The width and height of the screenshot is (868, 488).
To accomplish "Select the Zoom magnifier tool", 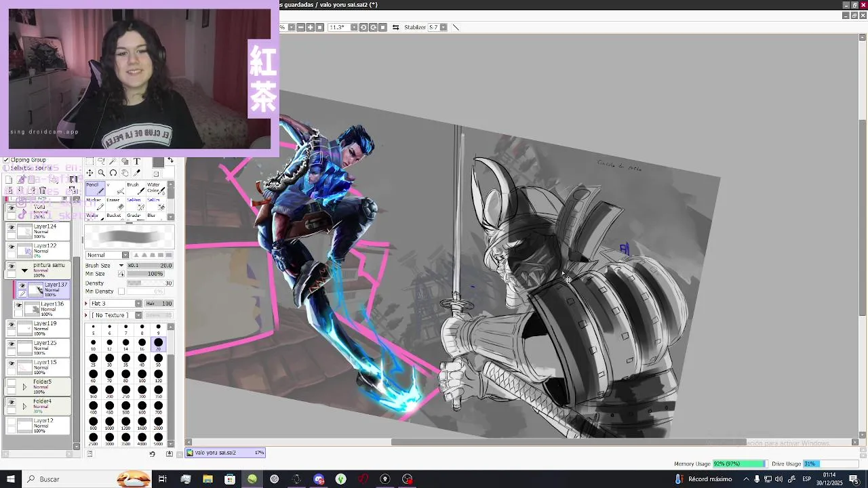I will (x=101, y=173).
